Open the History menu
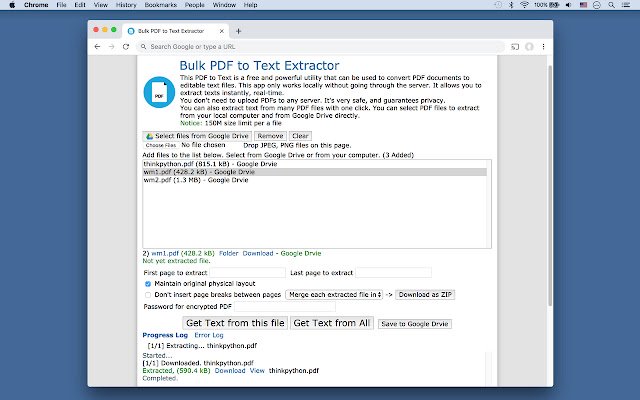This screenshot has height=400, width=640. coord(126,5)
